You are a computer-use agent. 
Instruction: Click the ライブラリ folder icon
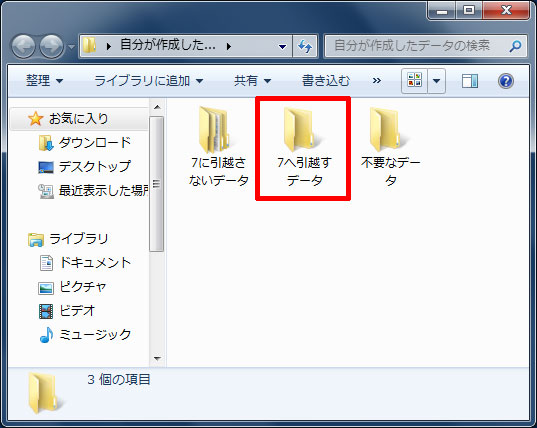(36, 239)
